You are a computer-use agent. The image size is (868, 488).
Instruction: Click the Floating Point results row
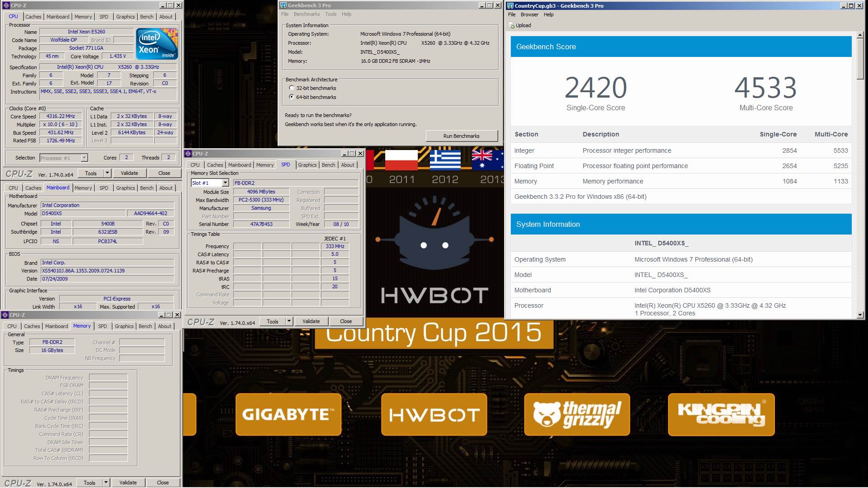pyautogui.click(x=681, y=166)
